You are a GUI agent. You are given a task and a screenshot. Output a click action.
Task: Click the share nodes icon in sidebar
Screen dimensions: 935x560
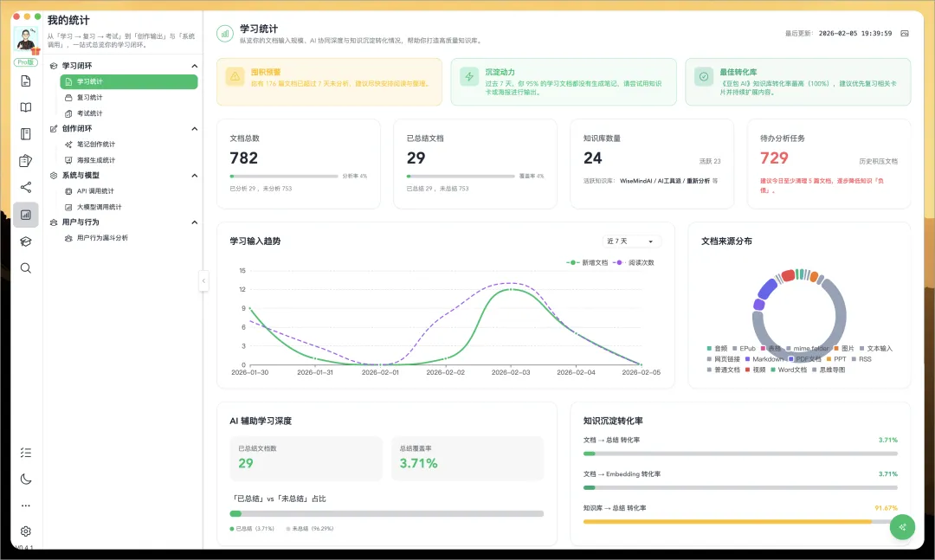(25, 187)
